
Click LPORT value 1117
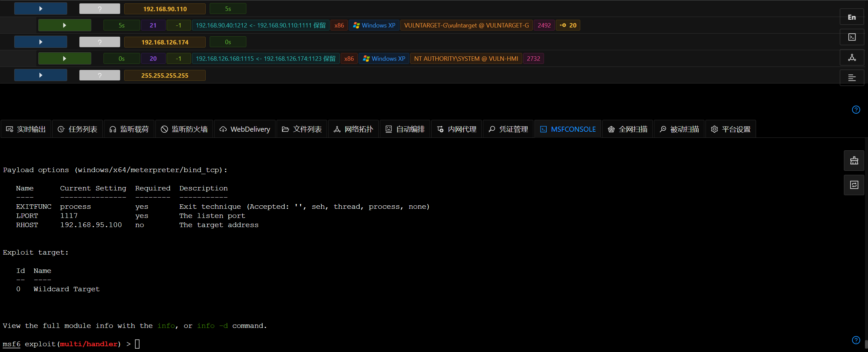pyautogui.click(x=69, y=216)
